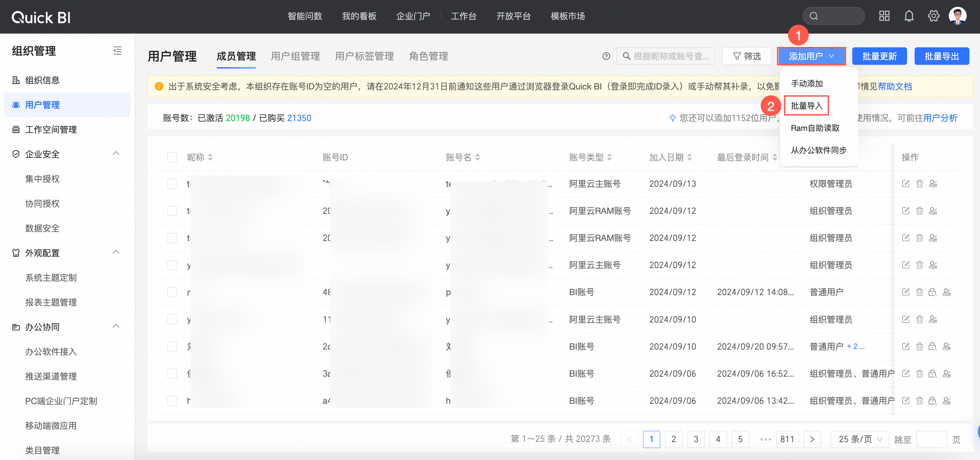The image size is (980, 460).
Task: Delete the user in the 2024/09/06 13:42 row
Action: pyautogui.click(x=919, y=401)
